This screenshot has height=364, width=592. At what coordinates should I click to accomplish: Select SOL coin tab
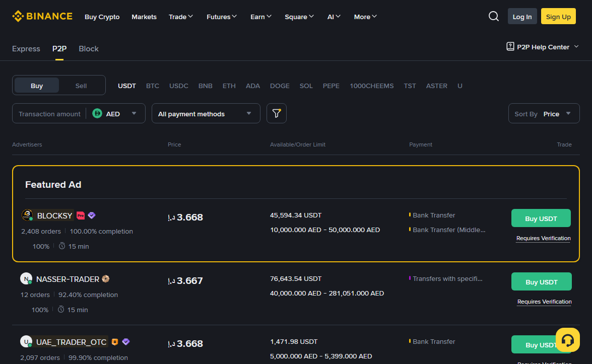coord(306,86)
